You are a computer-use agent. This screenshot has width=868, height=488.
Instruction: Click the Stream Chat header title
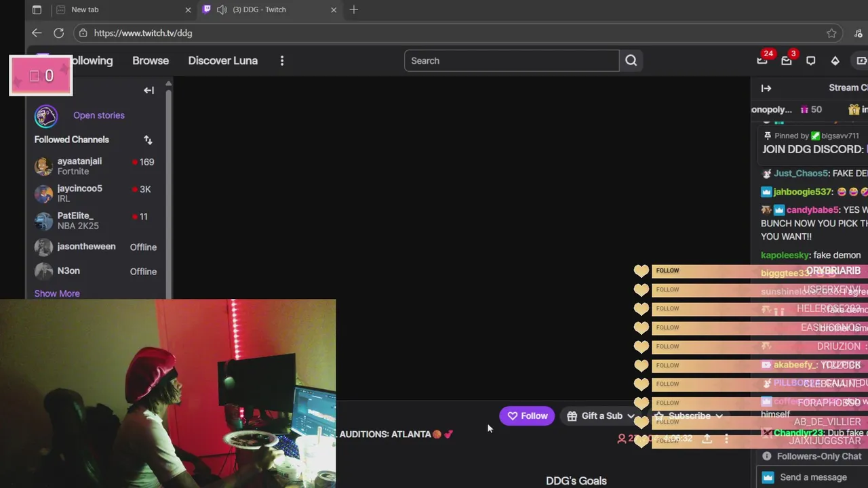[x=848, y=87]
